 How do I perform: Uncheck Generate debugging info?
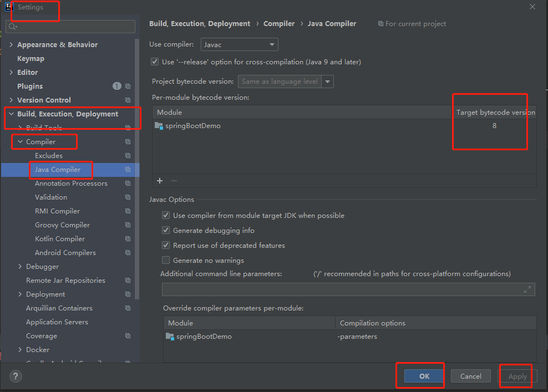point(166,230)
